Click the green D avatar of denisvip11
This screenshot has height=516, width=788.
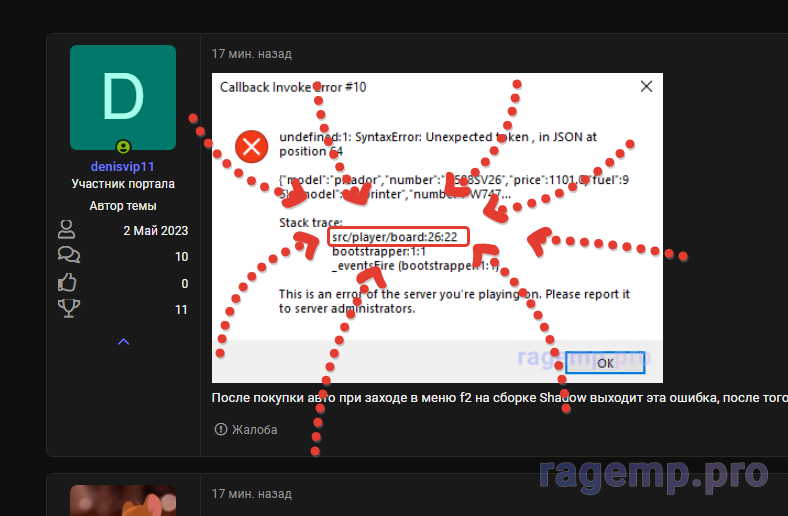123,97
